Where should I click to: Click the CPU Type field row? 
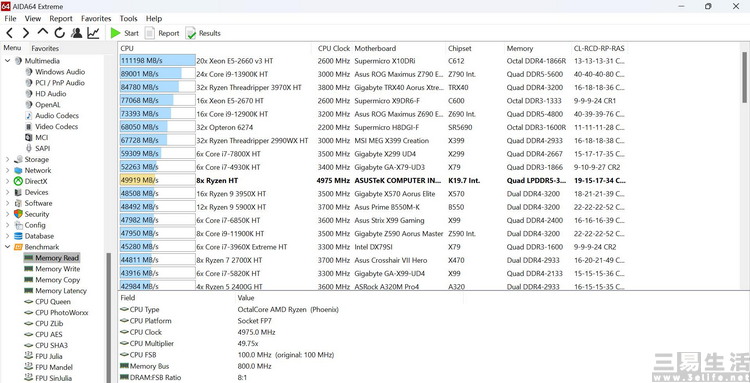pyautogui.click(x=230, y=309)
